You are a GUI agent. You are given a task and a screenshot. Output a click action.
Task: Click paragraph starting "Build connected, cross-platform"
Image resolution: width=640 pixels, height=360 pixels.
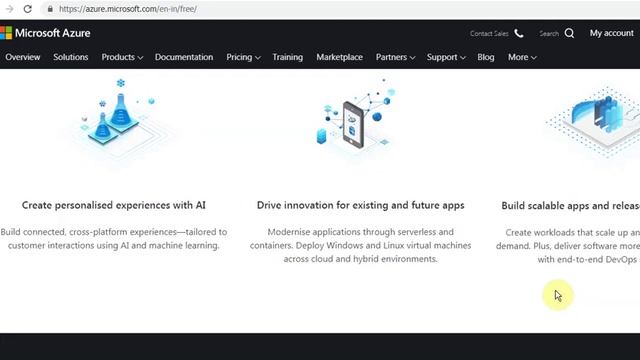pyautogui.click(x=113, y=239)
